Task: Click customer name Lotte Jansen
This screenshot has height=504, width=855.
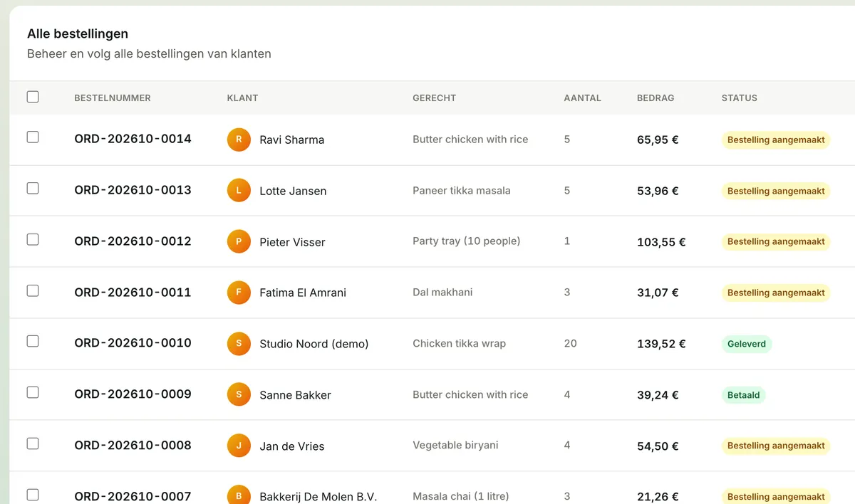Action: click(x=293, y=191)
